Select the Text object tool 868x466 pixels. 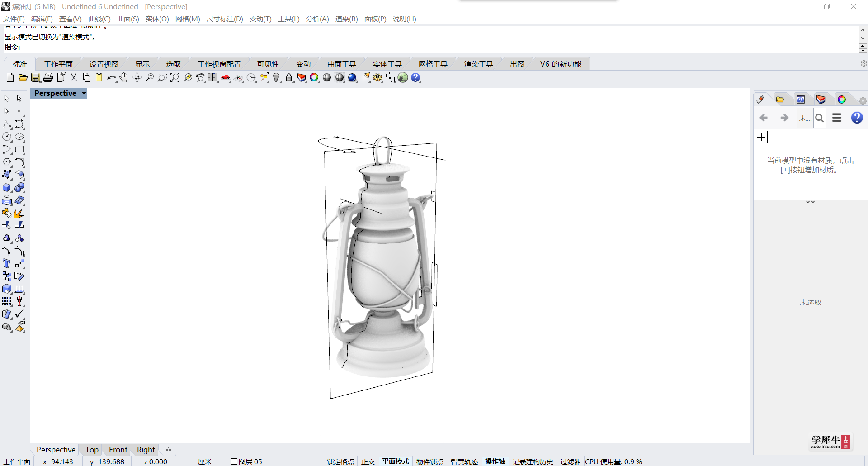coord(7,263)
